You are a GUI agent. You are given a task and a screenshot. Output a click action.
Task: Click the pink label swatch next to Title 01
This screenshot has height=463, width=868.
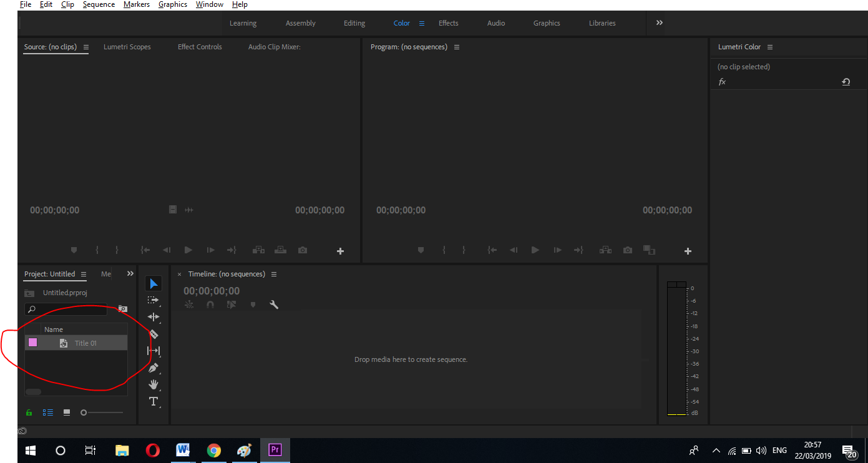[32, 342]
